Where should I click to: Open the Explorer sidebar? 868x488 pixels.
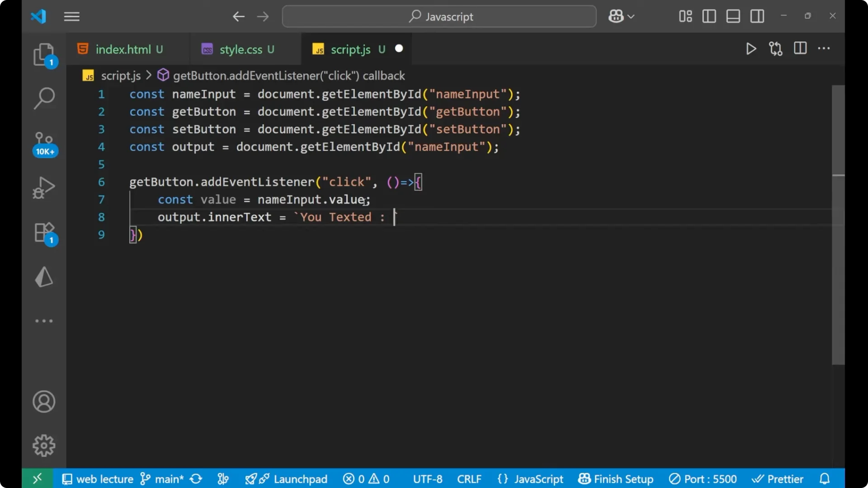44,54
